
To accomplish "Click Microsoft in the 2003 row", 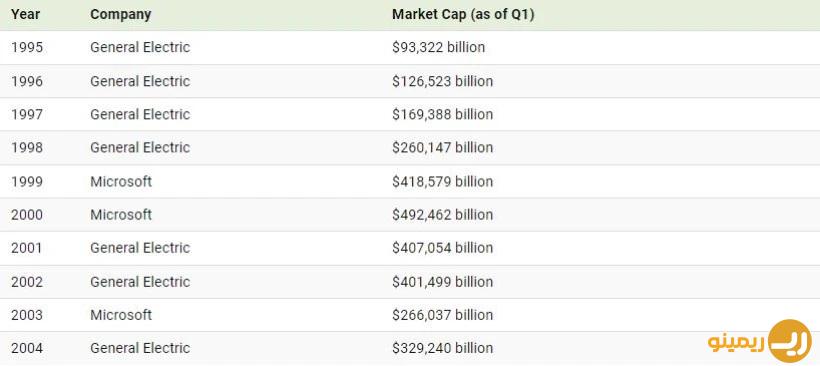I will pos(121,315).
